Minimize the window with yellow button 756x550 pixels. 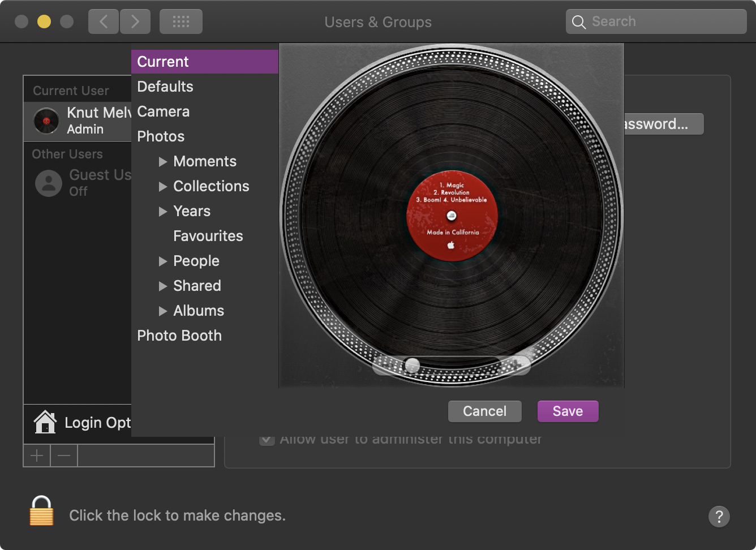(x=44, y=22)
